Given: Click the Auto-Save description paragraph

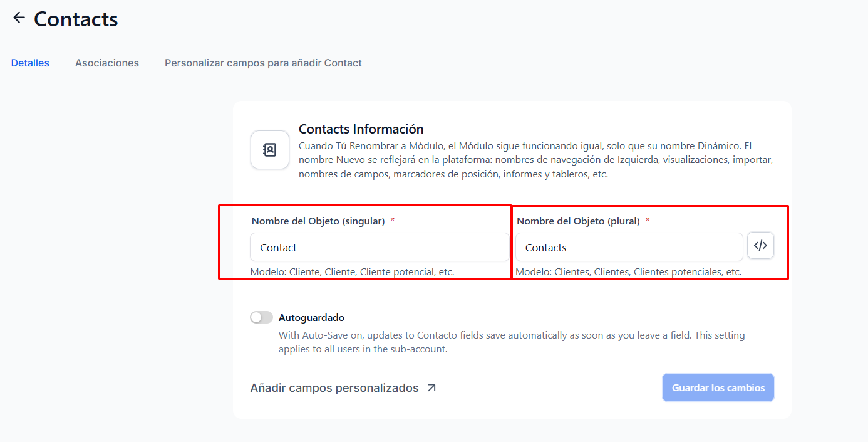Looking at the screenshot, I should pos(511,342).
